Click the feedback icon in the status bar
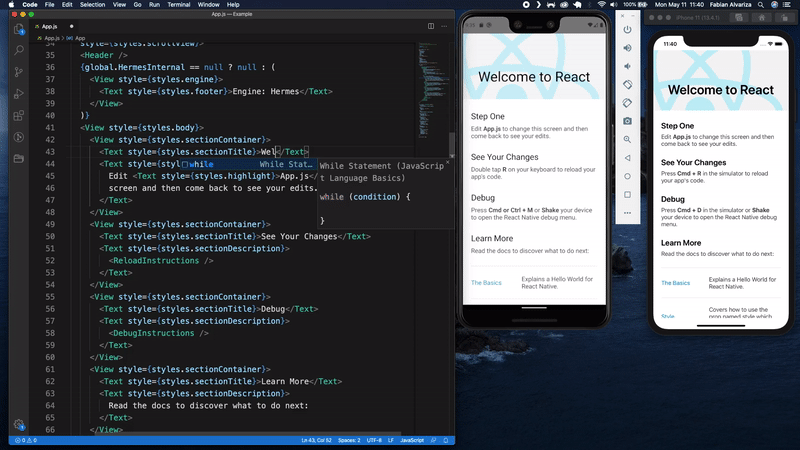 pyautogui.click(x=434, y=440)
